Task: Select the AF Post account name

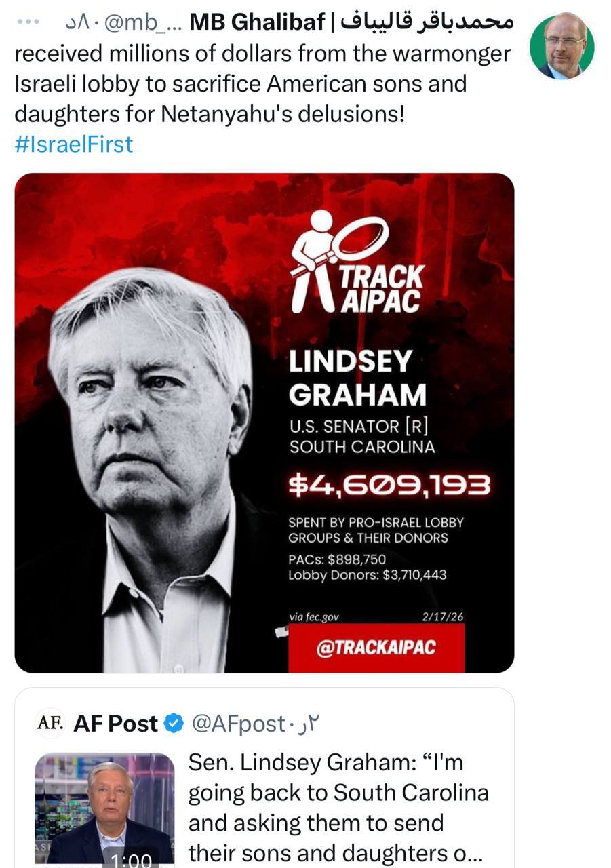Action: tap(115, 724)
